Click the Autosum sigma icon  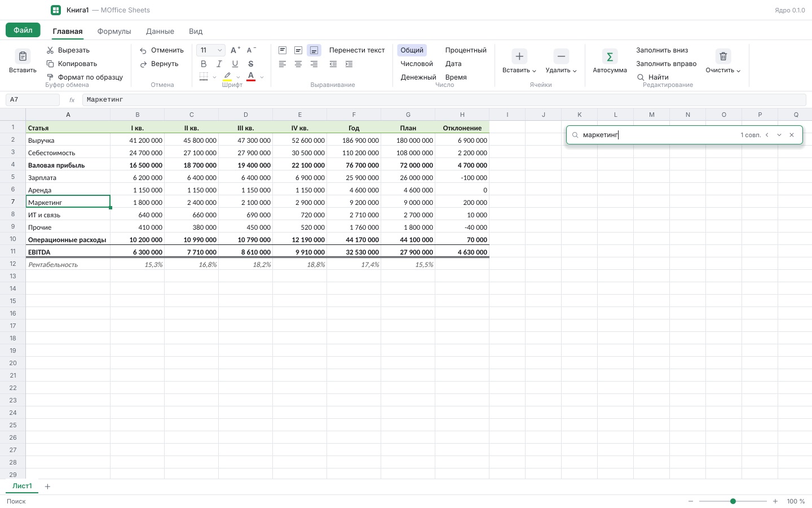[x=610, y=56]
